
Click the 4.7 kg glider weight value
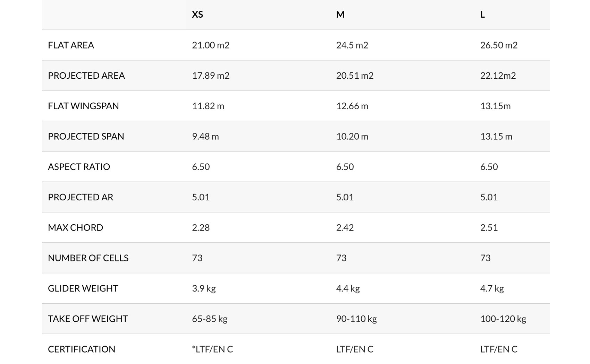(x=492, y=288)
